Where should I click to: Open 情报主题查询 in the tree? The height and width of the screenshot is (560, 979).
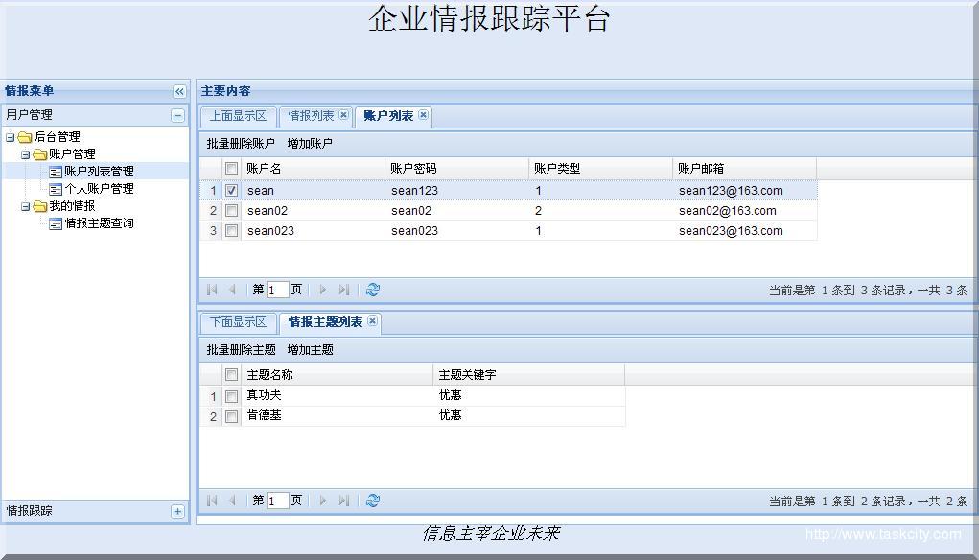(99, 223)
